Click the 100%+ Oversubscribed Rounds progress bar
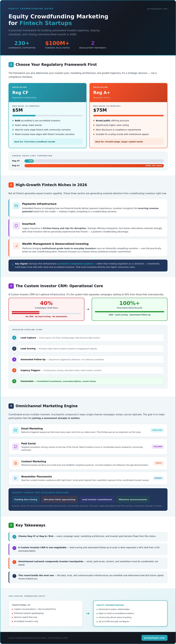 tap(130, 312)
